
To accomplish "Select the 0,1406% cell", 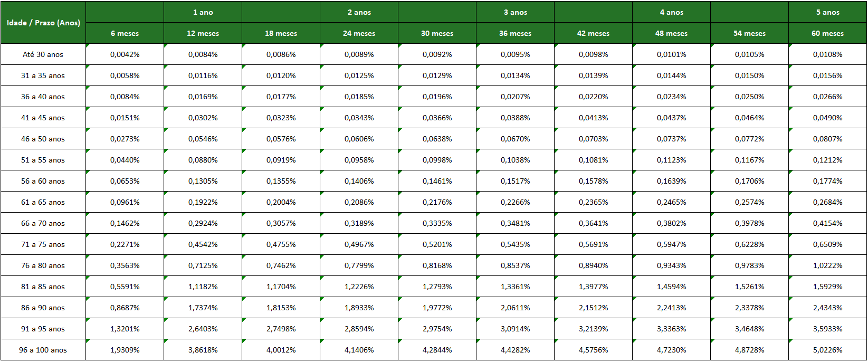I will [359, 181].
